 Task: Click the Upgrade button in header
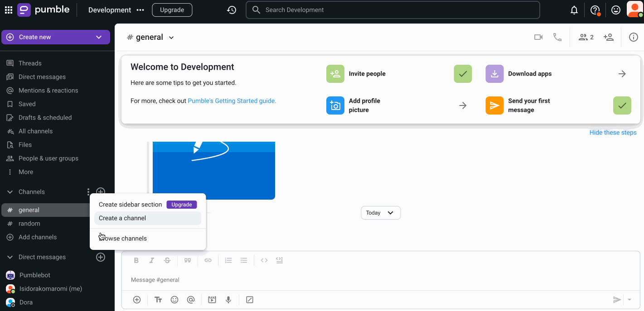point(172,10)
